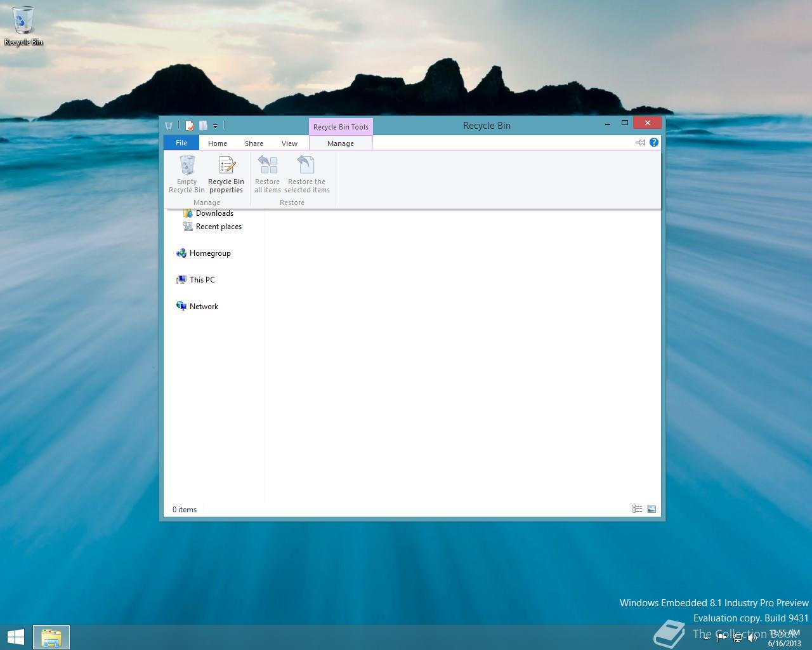Viewport: 812px width, 650px height.
Task: Select Downloads in the navigation pane
Action: (x=214, y=213)
